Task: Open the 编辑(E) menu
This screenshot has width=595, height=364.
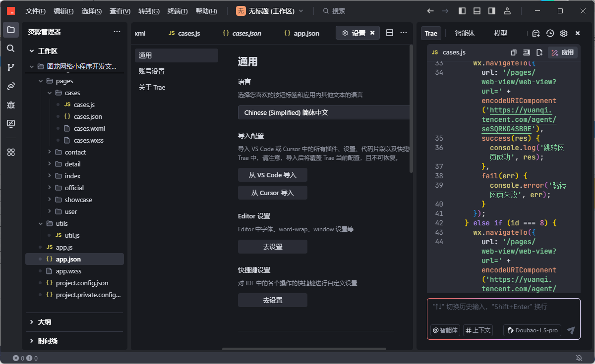Action: pyautogui.click(x=63, y=11)
